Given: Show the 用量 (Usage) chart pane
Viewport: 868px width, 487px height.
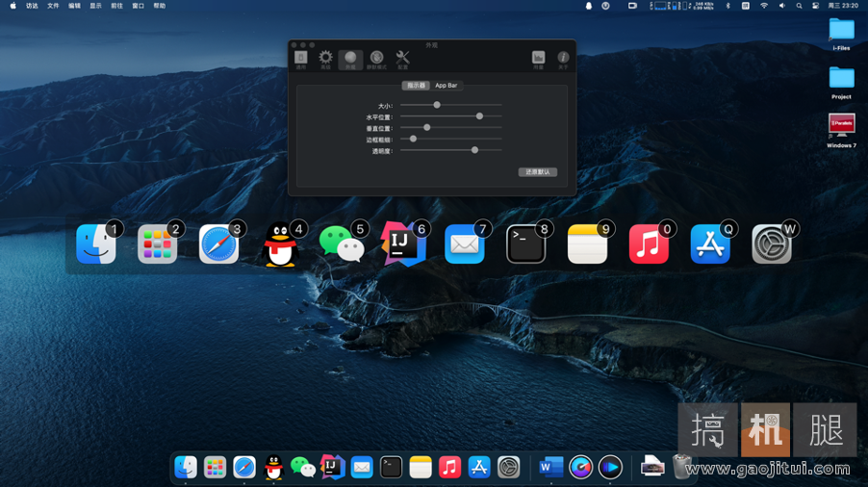Looking at the screenshot, I should pyautogui.click(x=538, y=60).
